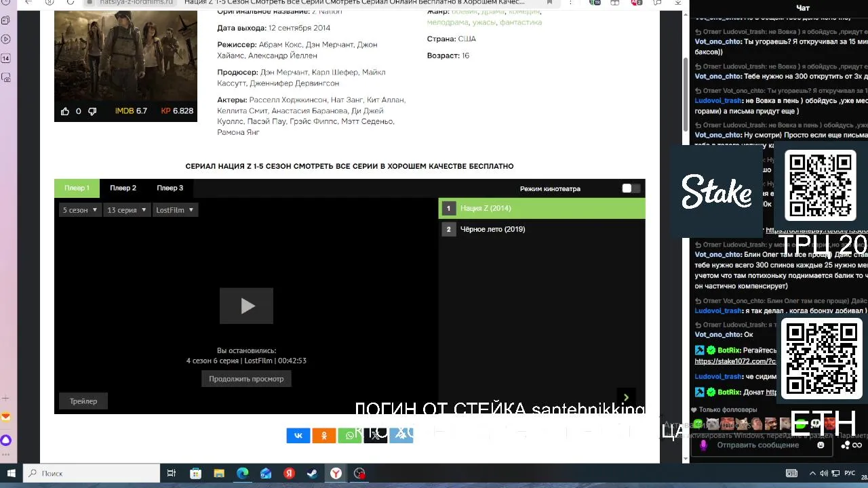Click the Windows search box Поиск
The width and height of the screenshot is (868, 488).
(91, 473)
